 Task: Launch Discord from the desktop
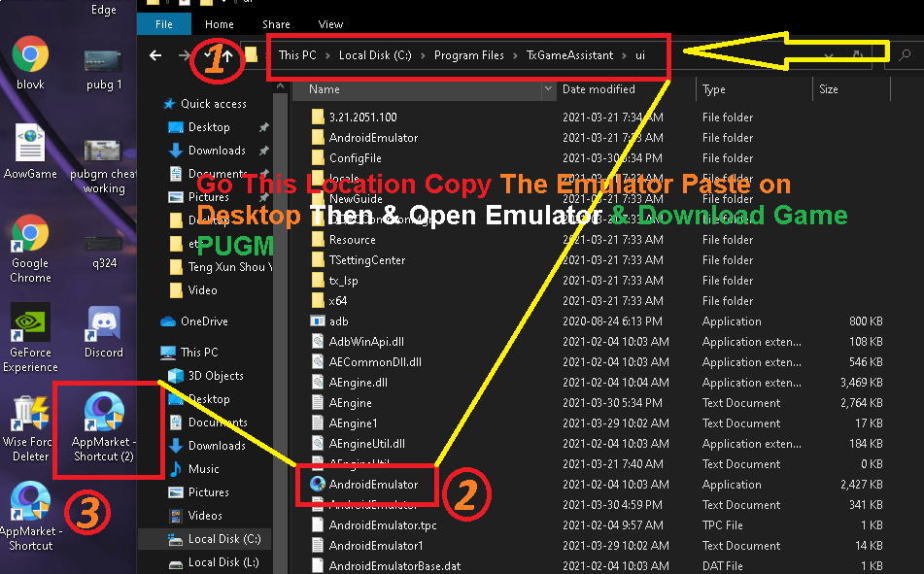pyautogui.click(x=104, y=332)
